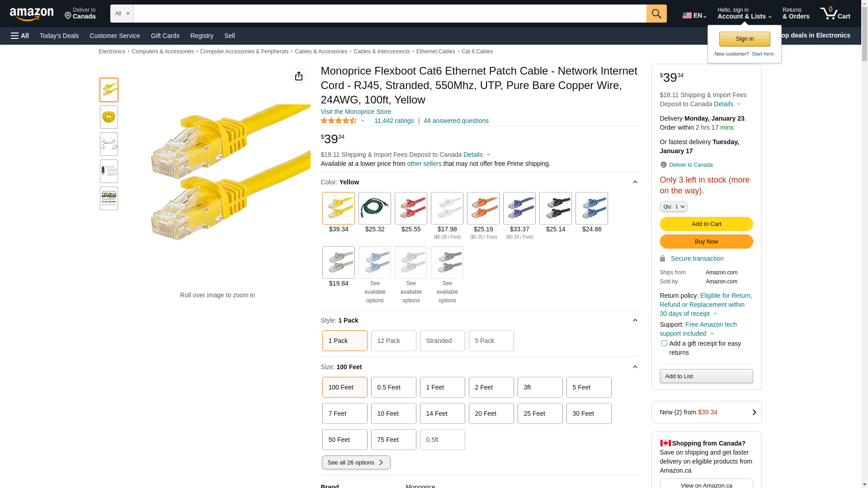Select the 50 Feet size option
The image size is (868, 488).
[x=344, y=440]
